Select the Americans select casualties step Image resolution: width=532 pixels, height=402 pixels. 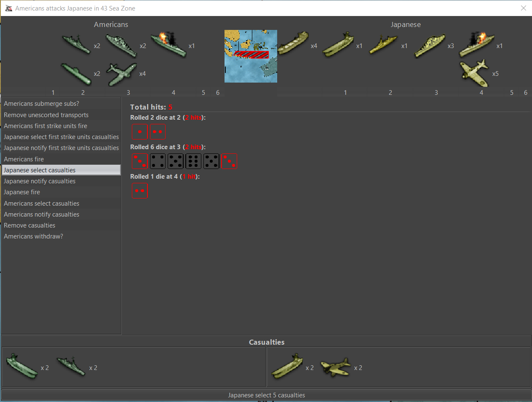tap(61, 203)
